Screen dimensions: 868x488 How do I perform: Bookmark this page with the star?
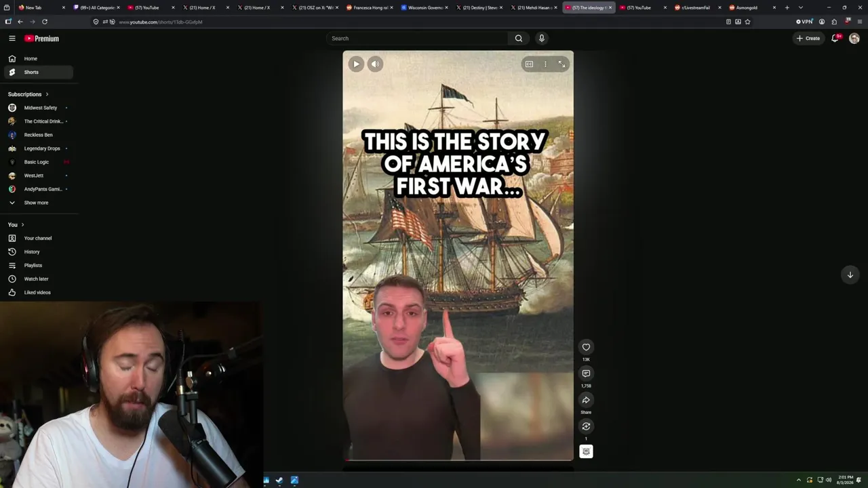pyautogui.click(x=747, y=22)
